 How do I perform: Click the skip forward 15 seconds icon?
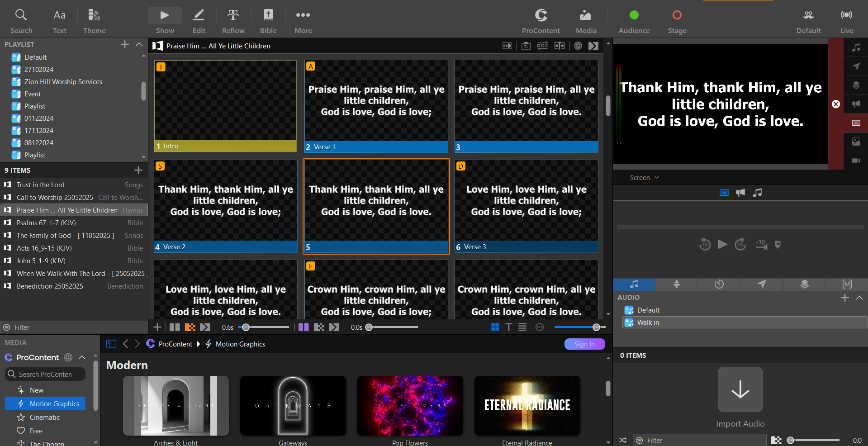pos(740,245)
